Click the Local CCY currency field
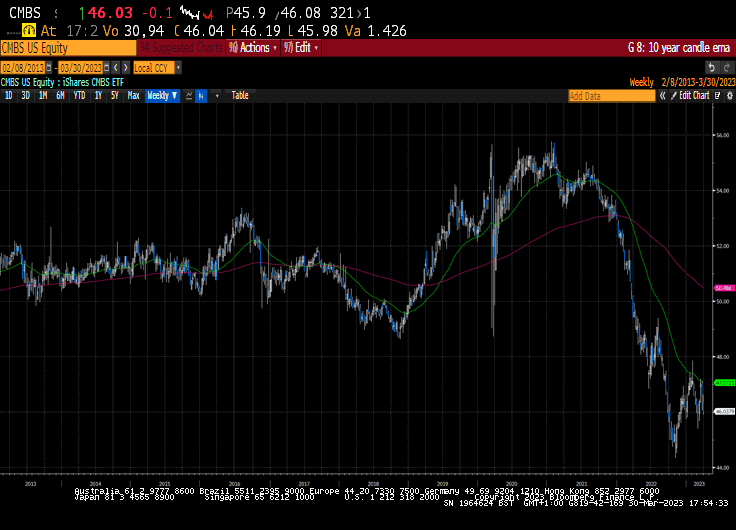 coord(154,68)
